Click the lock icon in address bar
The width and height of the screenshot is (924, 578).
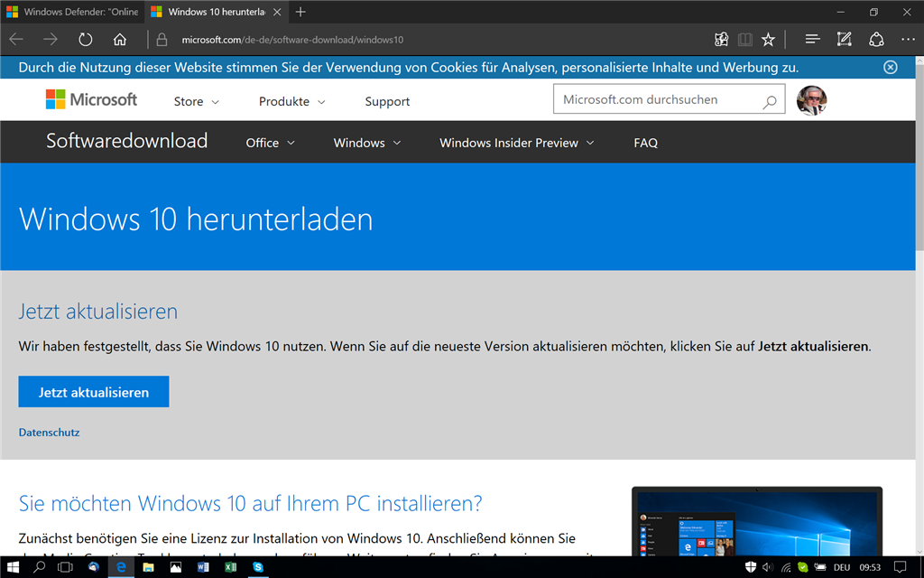click(x=162, y=40)
